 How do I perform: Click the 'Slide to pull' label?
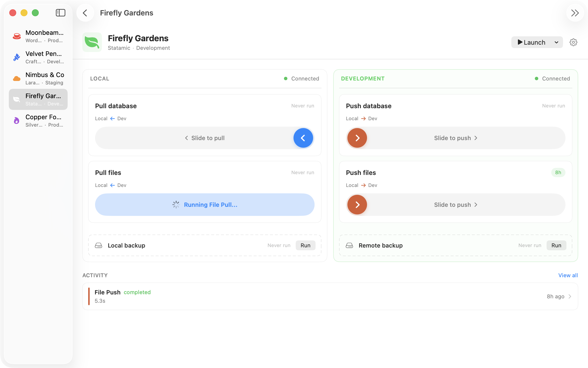tap(205, 138)
